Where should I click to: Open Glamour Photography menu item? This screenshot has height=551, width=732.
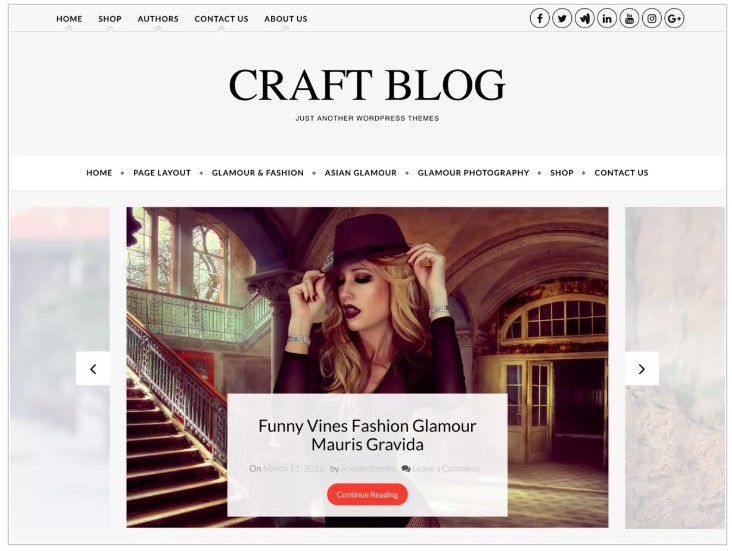pyautogui.click(x=473, y=173)
